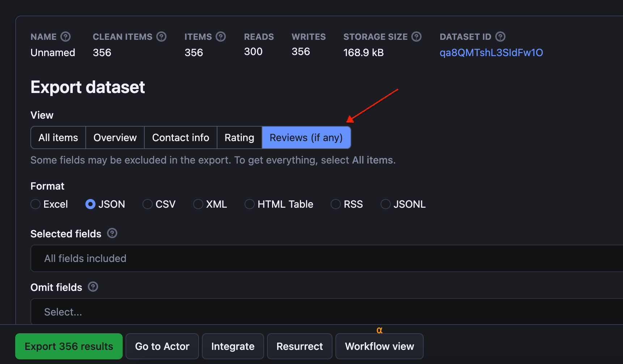Click the Resurrect button
Screen dimensions: 623x364
click(x=300, y=346)
